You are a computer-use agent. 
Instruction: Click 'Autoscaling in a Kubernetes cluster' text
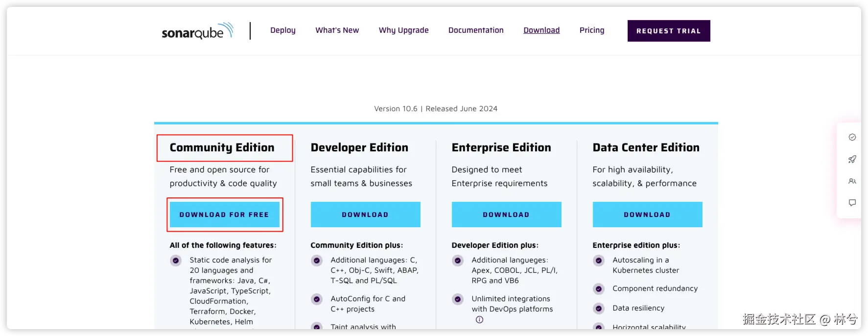click(646, 265)
